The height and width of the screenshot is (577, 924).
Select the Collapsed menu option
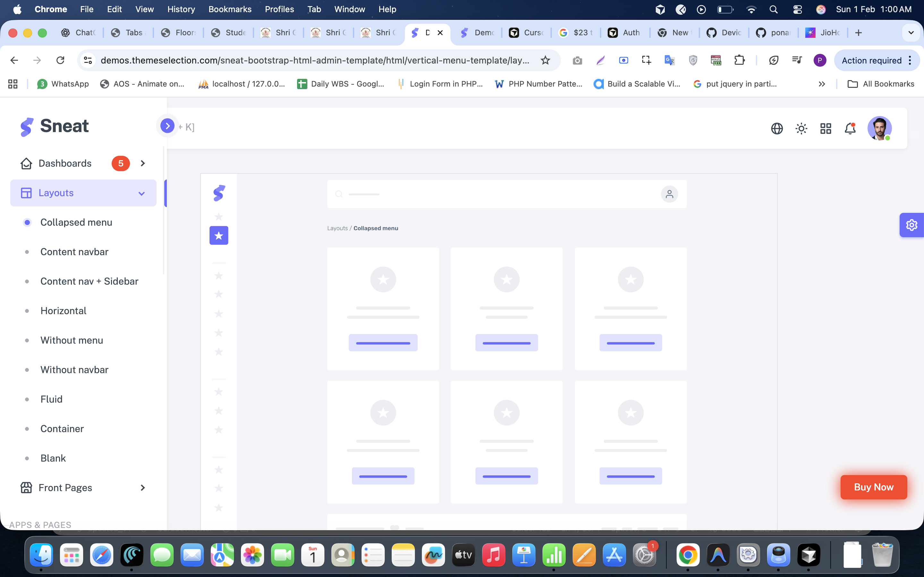(76, 222)
